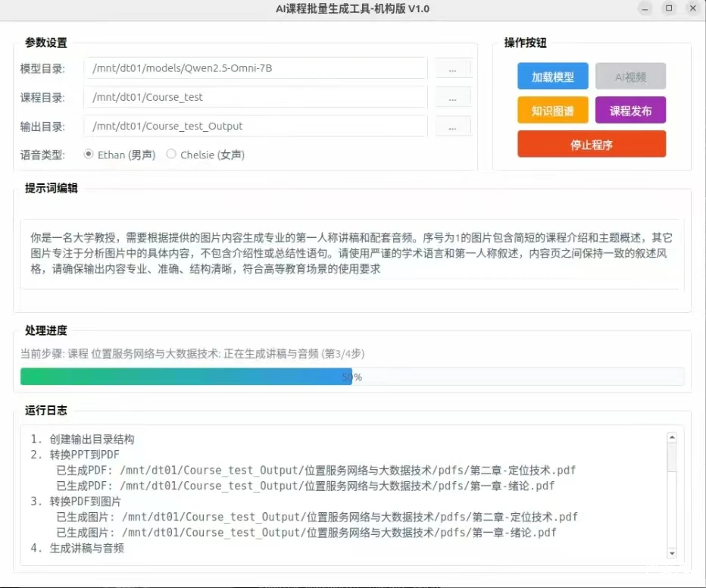Image resolution: width=706 pixels, height=588 pixels.
Task: Focus the 课程目录 path field
Action: 255,97
